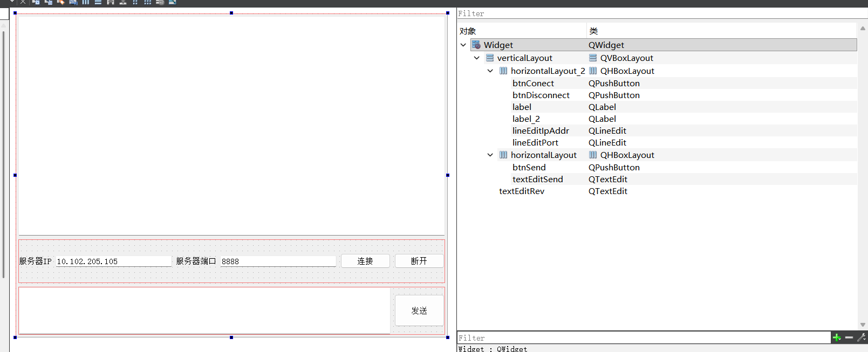Click the 服务器端口 label on the form
868x352 pixels.
click(x=196, y=261)
